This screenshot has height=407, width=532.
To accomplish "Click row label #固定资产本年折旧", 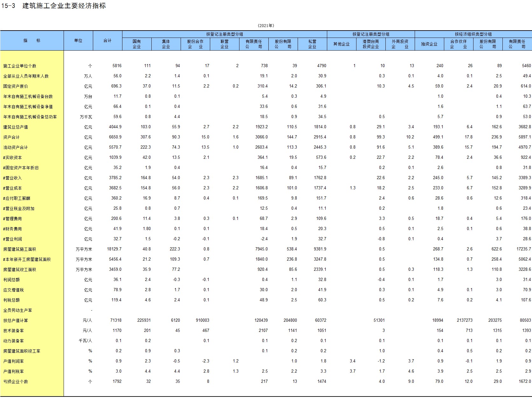I will [x=21, y=168].
